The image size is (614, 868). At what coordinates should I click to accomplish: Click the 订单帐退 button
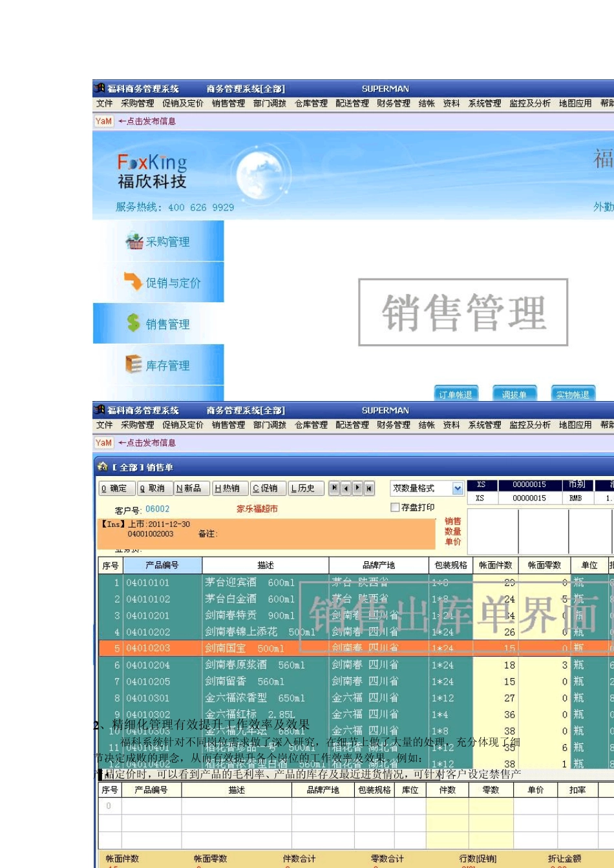click(x=456, y=394)
